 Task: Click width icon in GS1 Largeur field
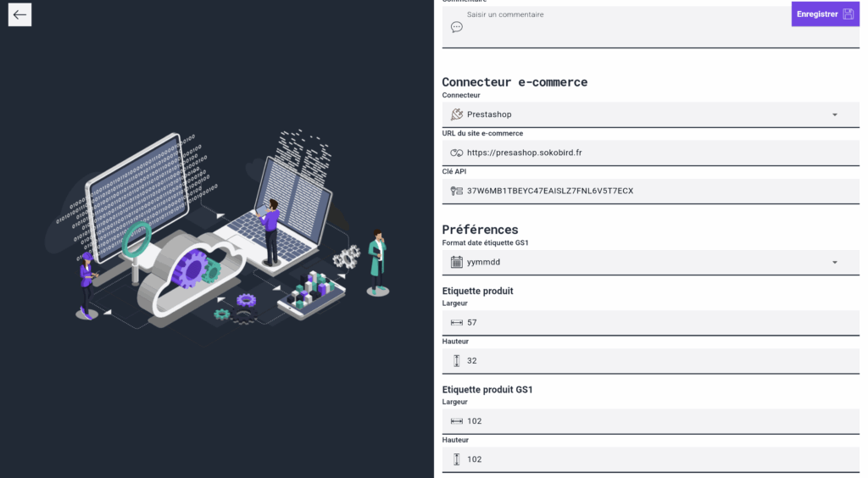457,421
